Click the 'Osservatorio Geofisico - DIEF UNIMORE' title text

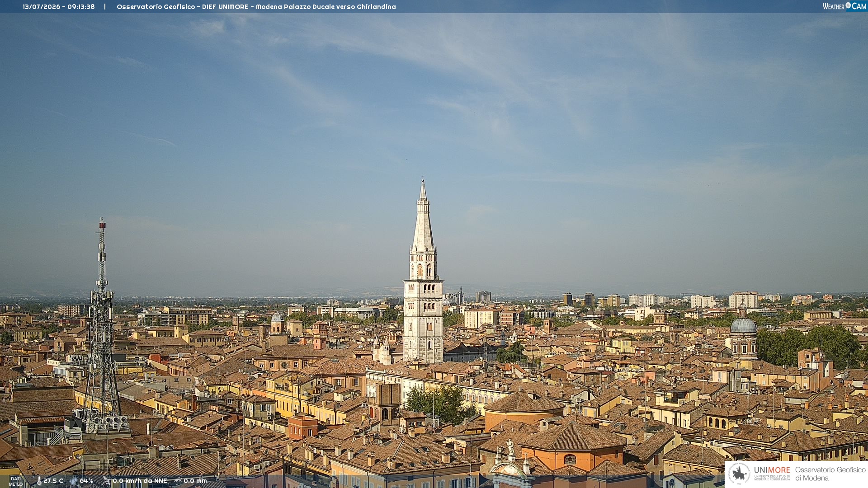(183, 7)
